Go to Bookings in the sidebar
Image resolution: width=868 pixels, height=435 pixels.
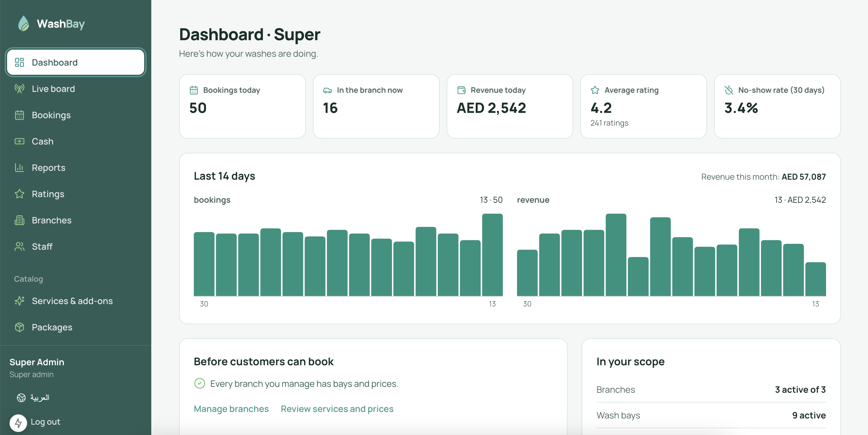(75, 115)
